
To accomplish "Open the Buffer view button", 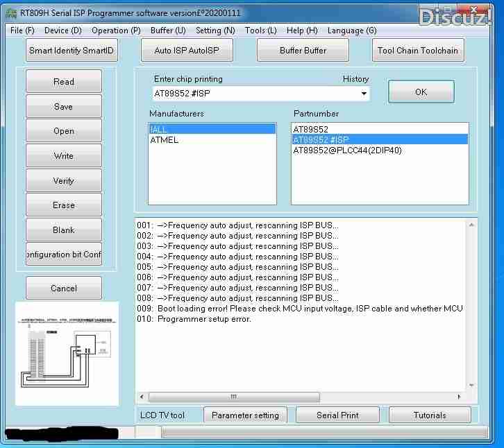I will pyautogui.click(x=303, y=51).
